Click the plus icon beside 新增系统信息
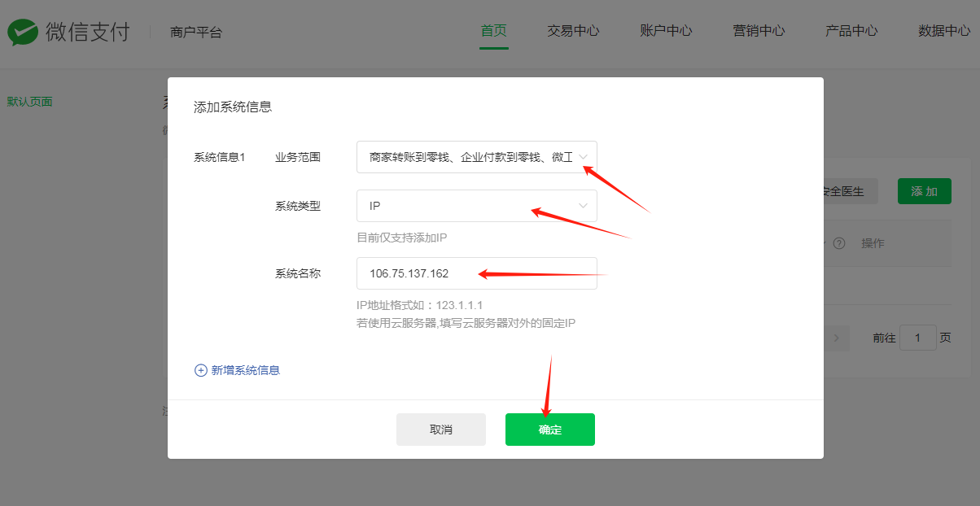The height and width of the screenshot is (506, 980). (x=201, y=370)
